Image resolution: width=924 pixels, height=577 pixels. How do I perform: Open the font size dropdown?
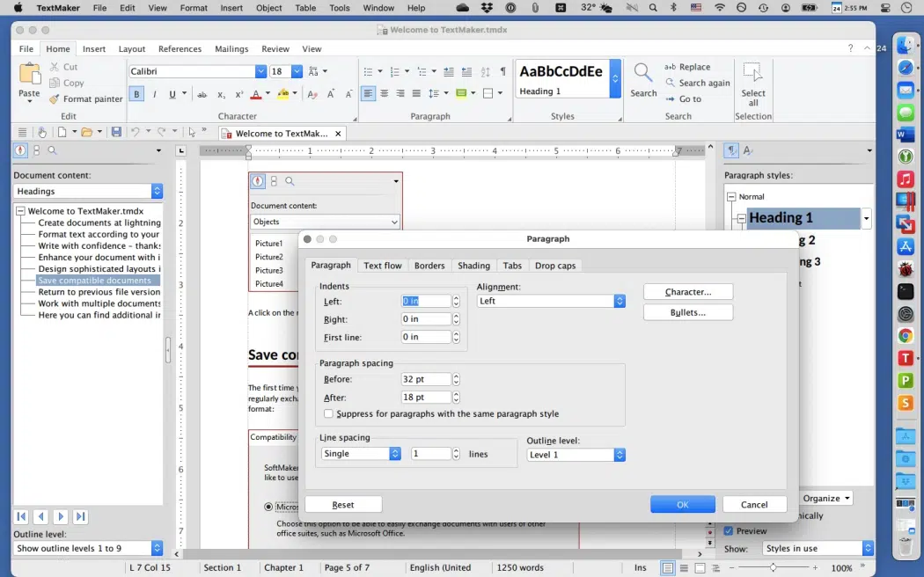(x=297, y=71)
